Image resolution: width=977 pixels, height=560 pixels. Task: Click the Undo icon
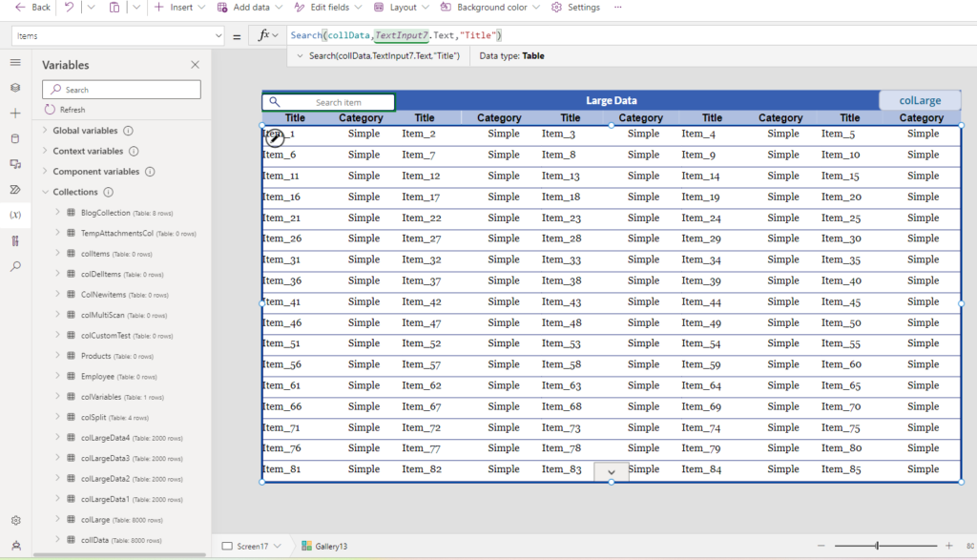pos(69,8)
